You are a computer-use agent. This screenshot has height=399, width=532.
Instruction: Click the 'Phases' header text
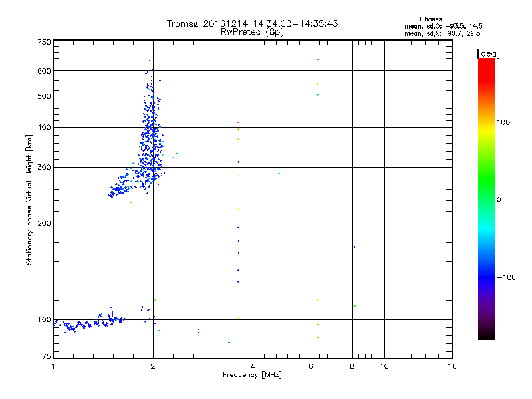tap(430, 19)
